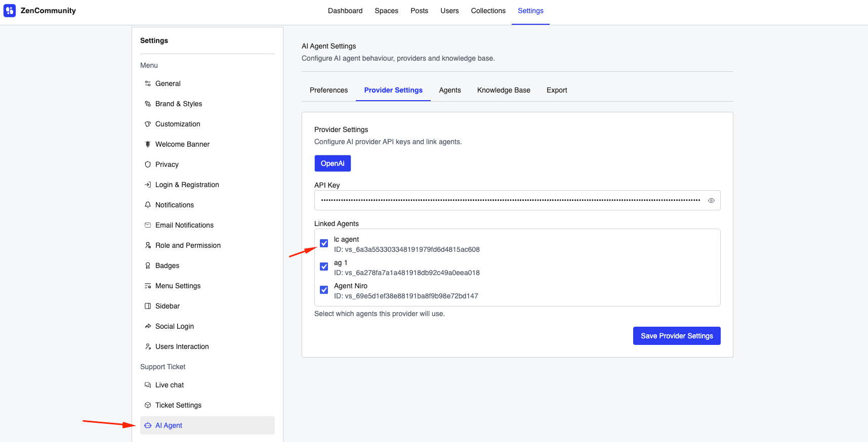Click the Role and Permission icon
The height and width of the screenshot is (442, 868).
coord(148,245)
